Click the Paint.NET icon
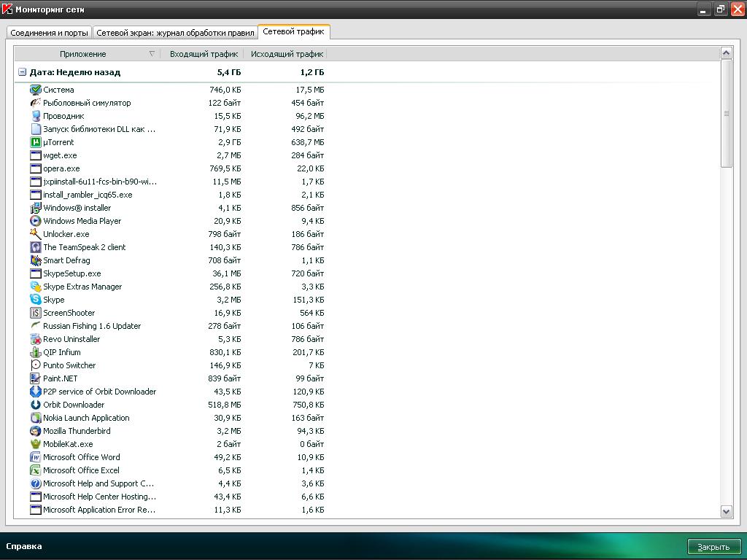This screenshot has width=747, height=560. point(35,378)
